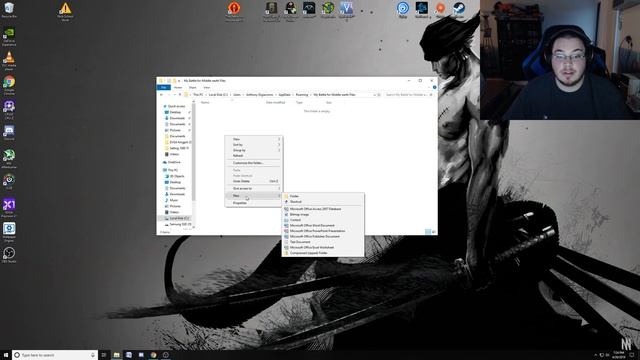Click the Windows Start button

pyautogui.click(x=6, y=355)
